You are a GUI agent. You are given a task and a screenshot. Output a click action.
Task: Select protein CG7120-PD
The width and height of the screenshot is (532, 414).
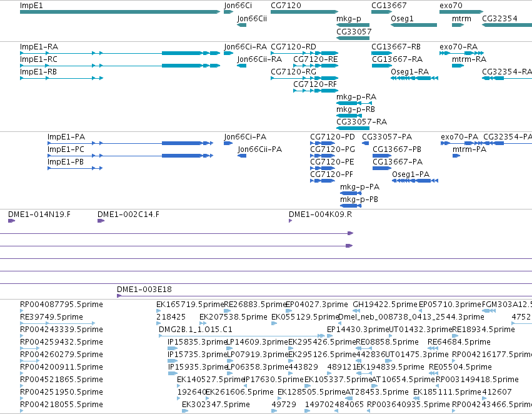coord(323,143)
